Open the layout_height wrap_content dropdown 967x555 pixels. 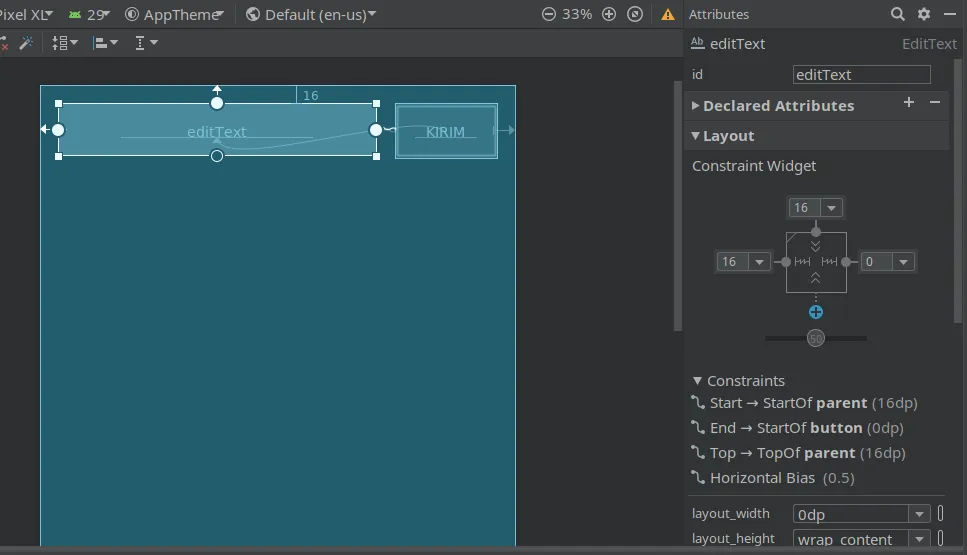pos(919,539)
